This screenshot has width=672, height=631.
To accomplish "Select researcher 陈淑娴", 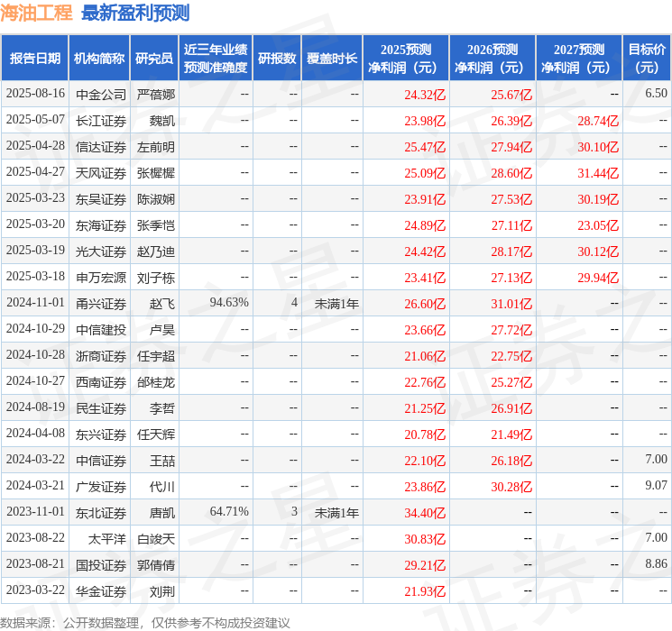I will (x=155, y=199).
